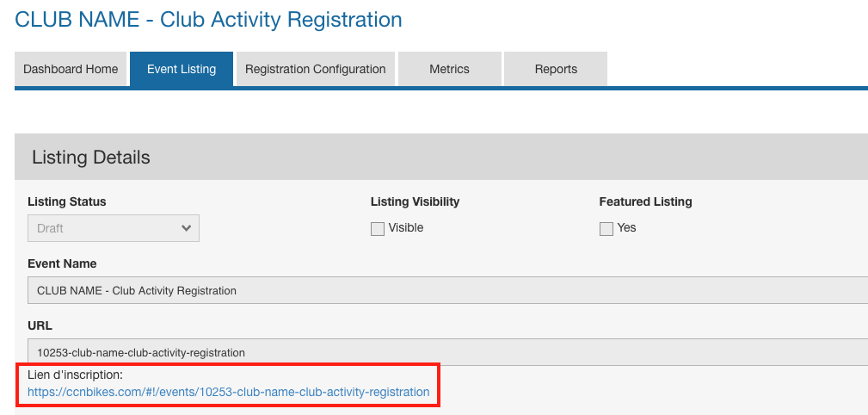This screenshot has height=415, width=868.
Task: Click the Listing Status field label
Action: [x=67, y=201]
